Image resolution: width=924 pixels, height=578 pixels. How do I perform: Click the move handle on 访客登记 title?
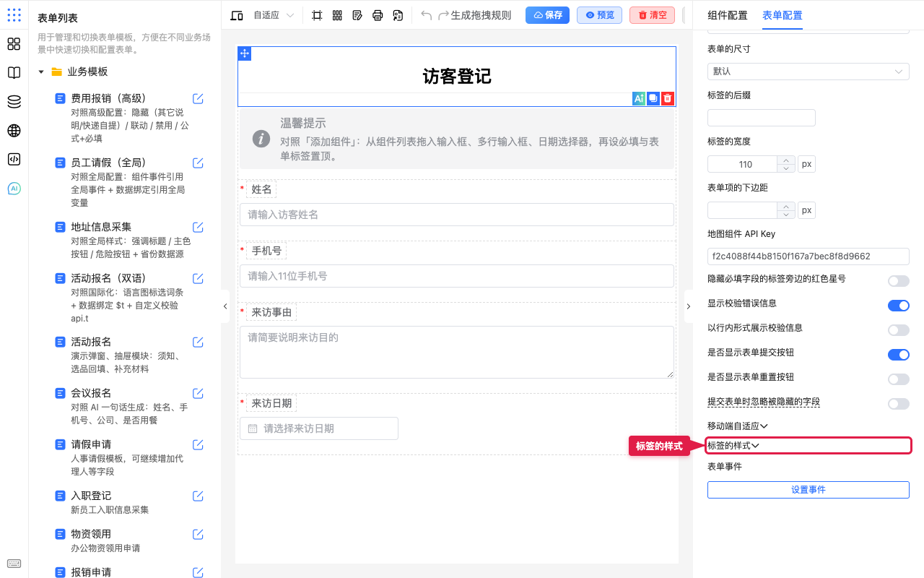[245, 53]
